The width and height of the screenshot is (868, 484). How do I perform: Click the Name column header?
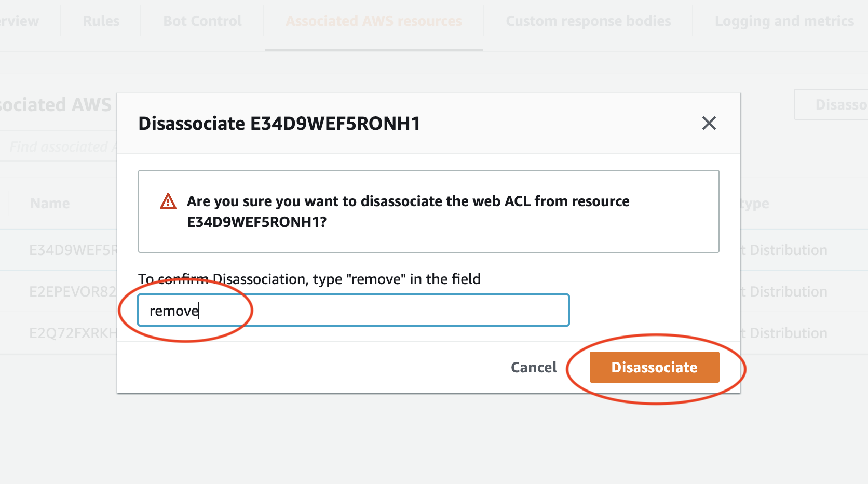[50, 203]
